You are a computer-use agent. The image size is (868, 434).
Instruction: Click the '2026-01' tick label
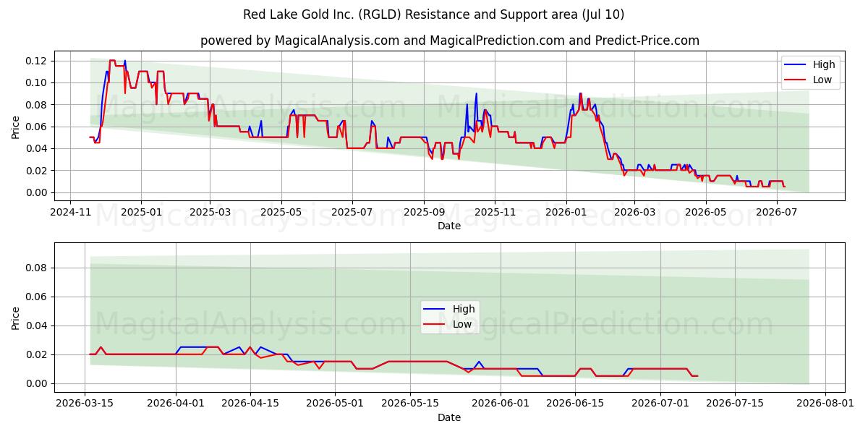[x=565, y=212]
